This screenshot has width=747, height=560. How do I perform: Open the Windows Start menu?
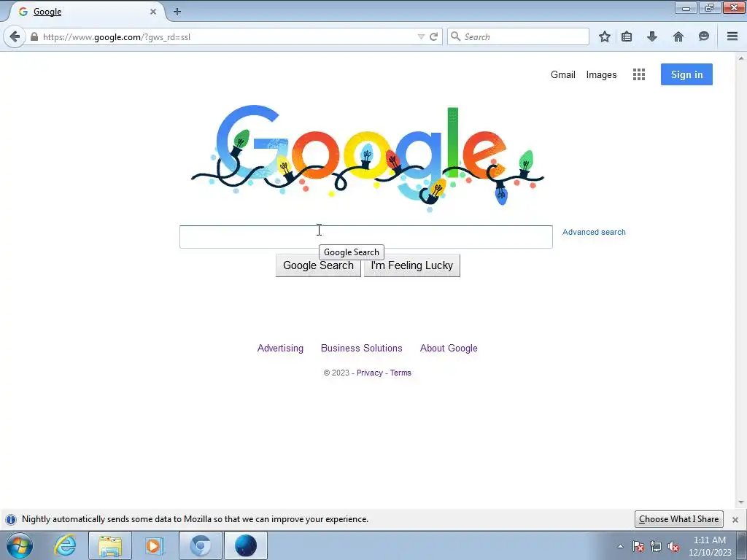click(20, 545)
